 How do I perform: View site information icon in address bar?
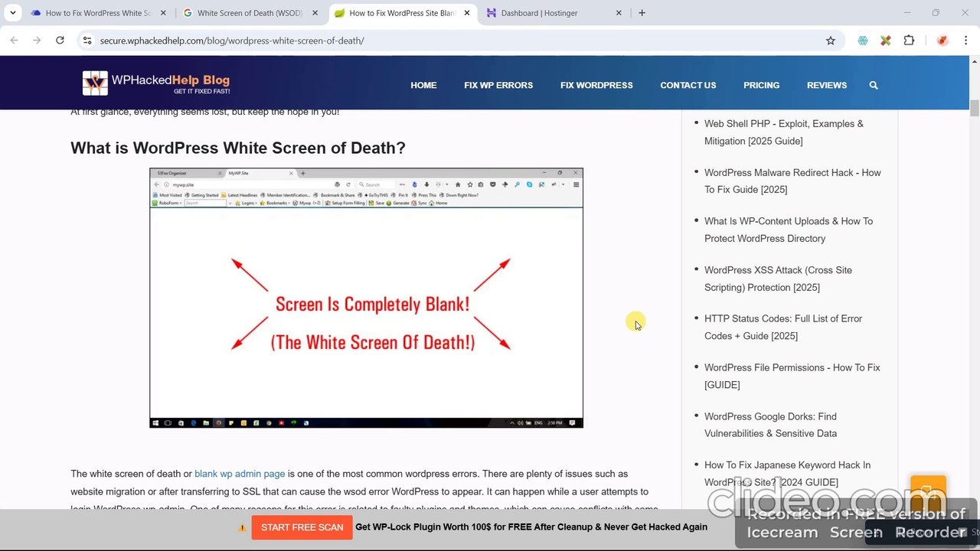[87, 41]
